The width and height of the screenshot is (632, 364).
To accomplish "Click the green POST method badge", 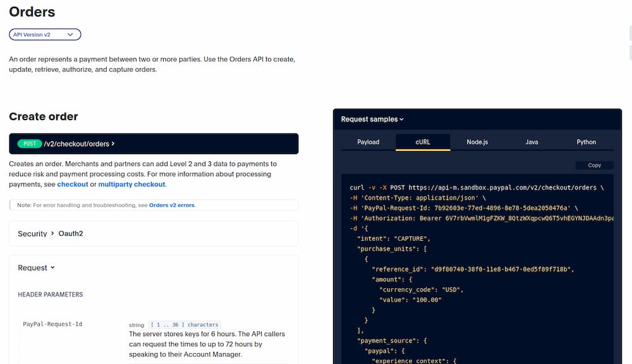I will pyautogui.click(x=30, y=143).
